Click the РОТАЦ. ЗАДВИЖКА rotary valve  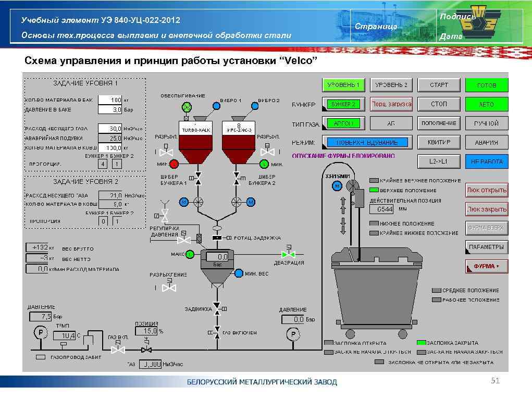[x=217, y=238]
